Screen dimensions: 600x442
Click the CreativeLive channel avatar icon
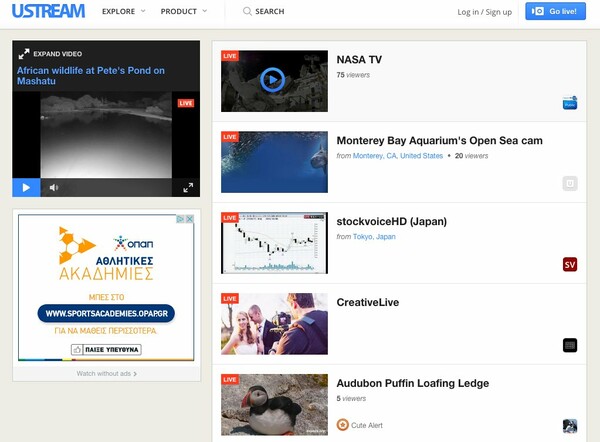point(570,345)
